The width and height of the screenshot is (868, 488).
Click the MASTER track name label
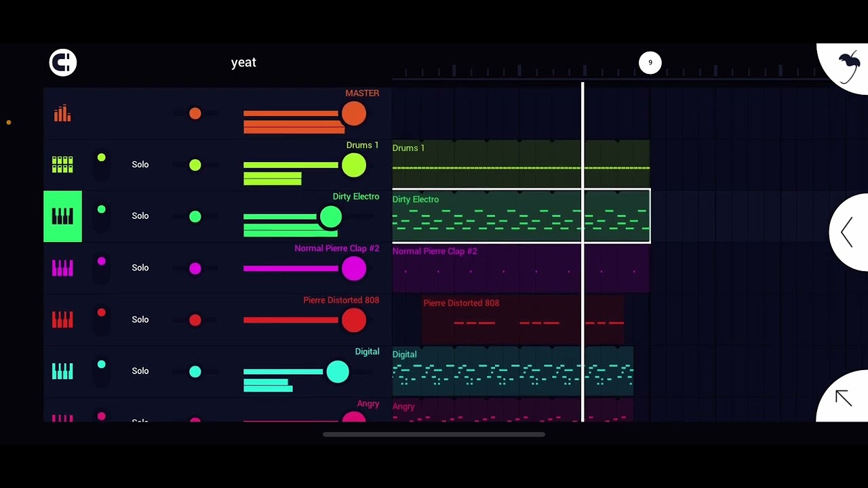tap(362, 93)
